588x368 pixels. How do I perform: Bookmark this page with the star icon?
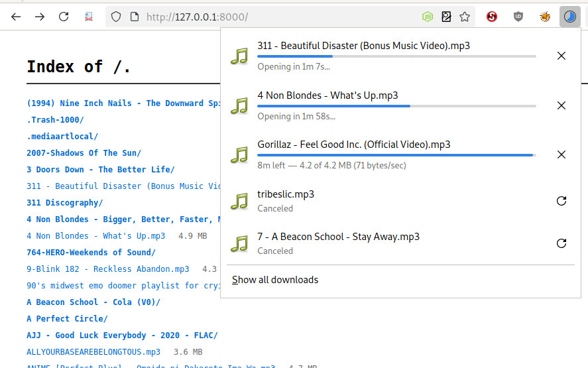(465, 17)
